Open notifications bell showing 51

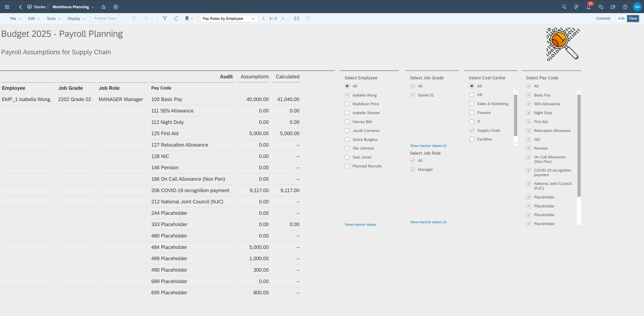pos(588,7)
